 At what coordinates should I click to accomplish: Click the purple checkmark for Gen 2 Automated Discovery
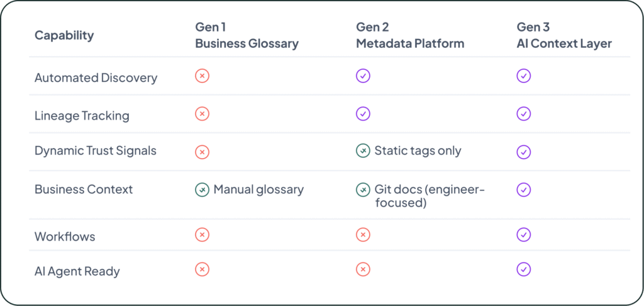click(363, 76)
